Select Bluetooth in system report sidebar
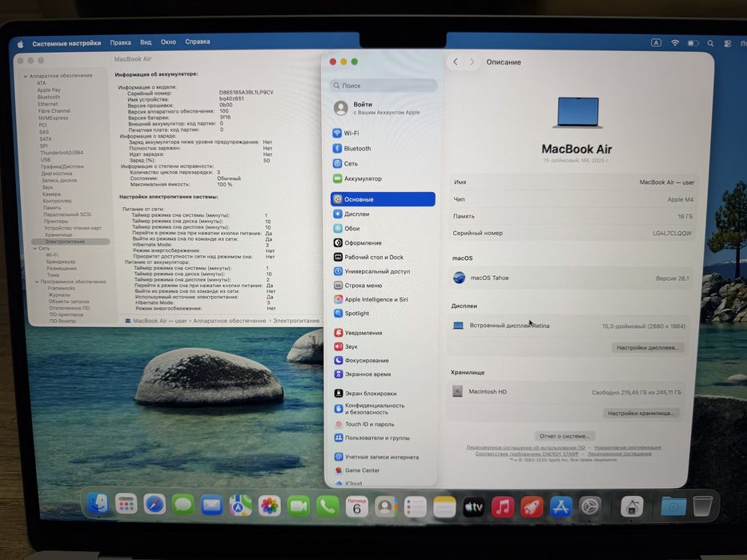Viewport: 747px width, 560px height. pyautogui.click(x=49, y=97)
